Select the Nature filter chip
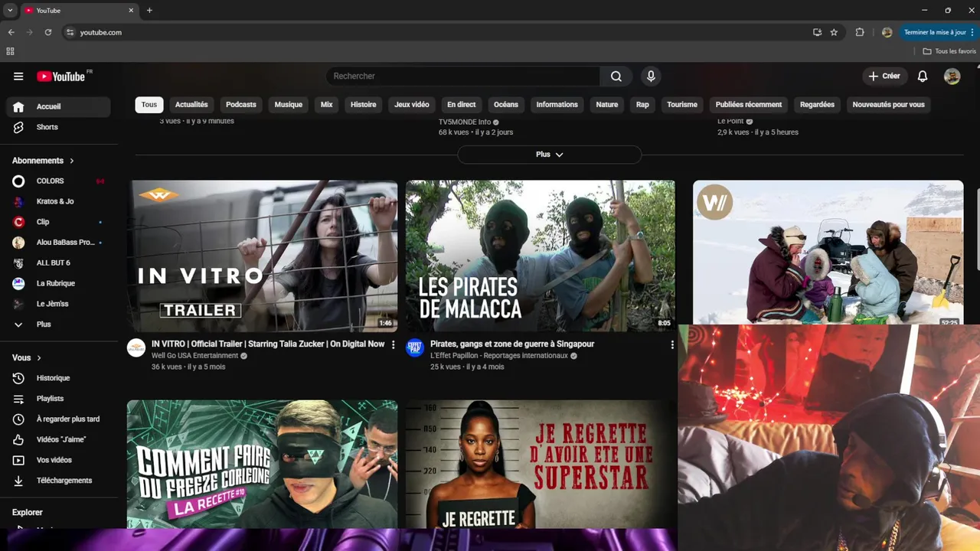Viewport: 980px width, 551px height. (x=607, y=105)
